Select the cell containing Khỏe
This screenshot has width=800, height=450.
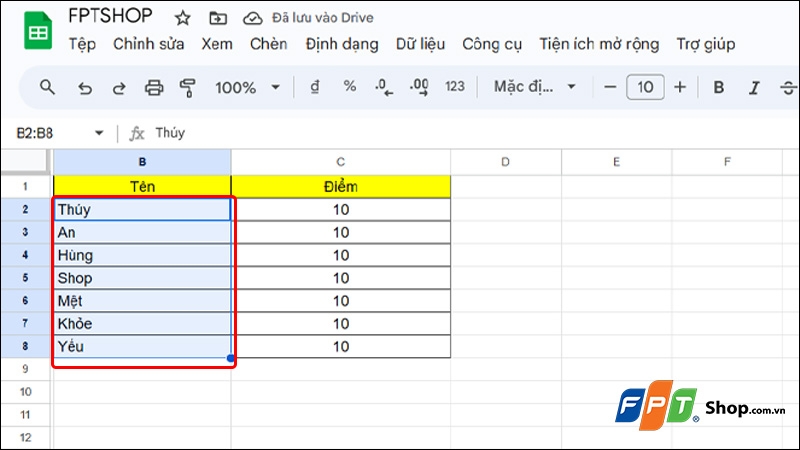[x=142, y=323]
